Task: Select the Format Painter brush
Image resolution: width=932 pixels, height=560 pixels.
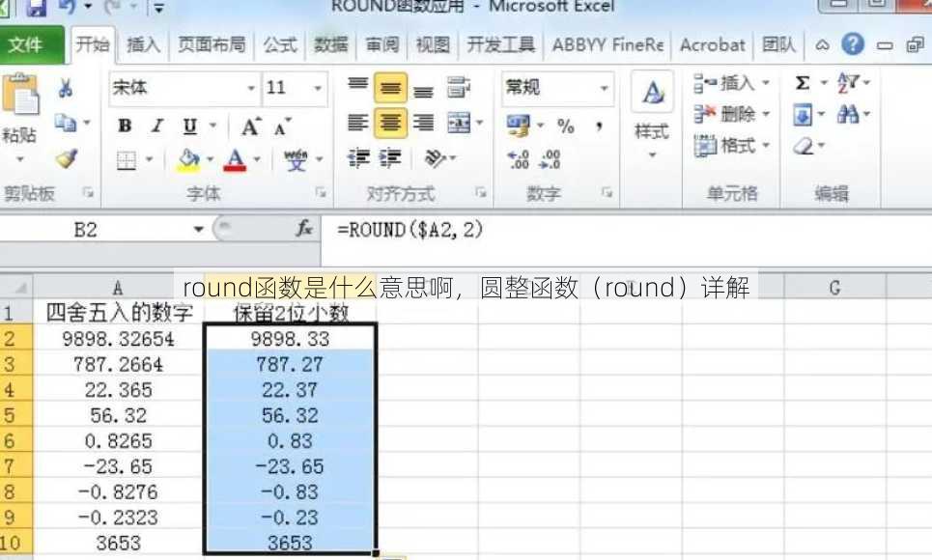Action: [x=66, y=158]
